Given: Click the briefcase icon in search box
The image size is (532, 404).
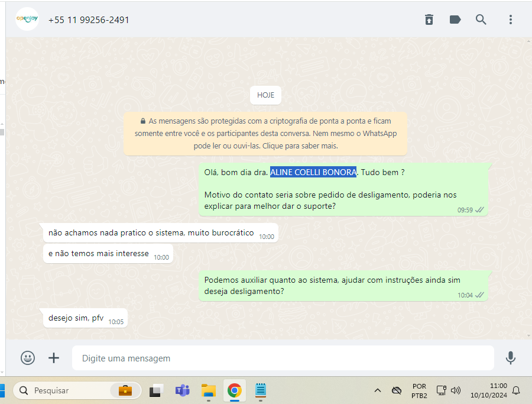Looking at the screenshot, I should 125,390.
